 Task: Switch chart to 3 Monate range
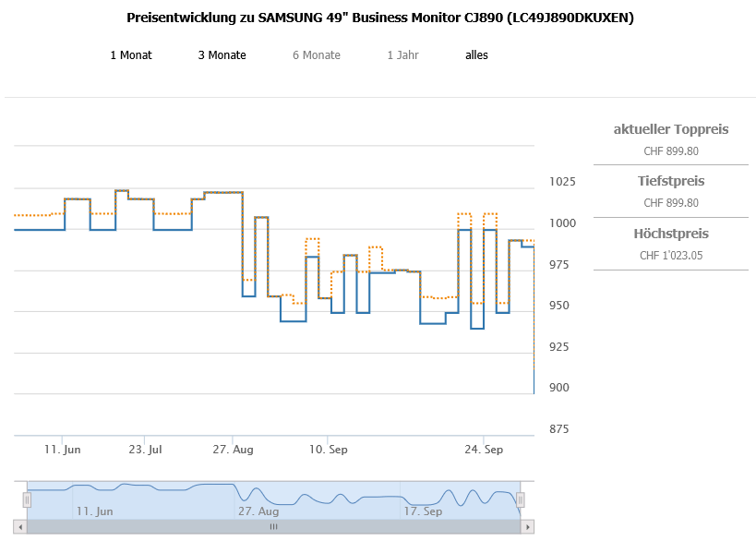(x=222, y=55)
